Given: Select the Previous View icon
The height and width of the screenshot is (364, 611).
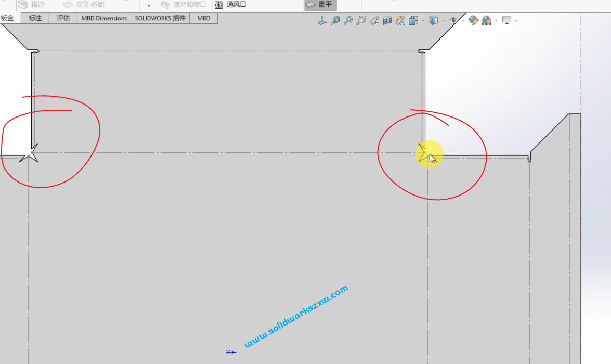Looking at the screenshot, I should 373,20.
